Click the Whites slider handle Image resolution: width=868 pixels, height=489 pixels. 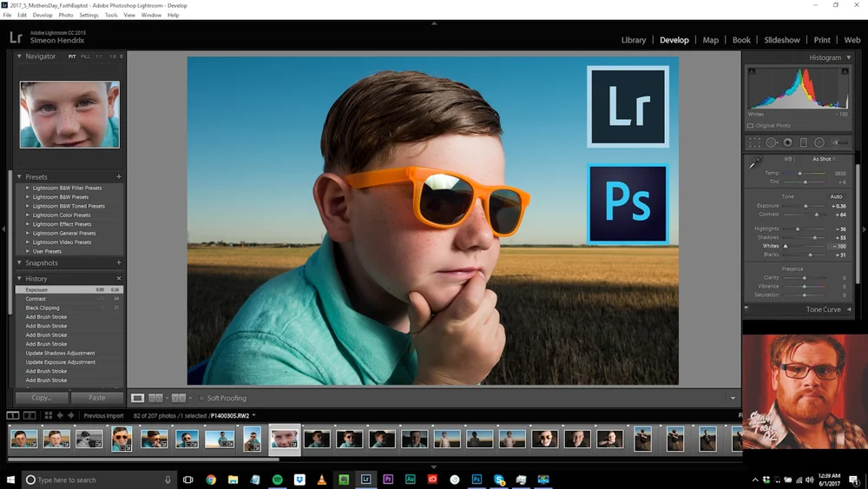pyautogui.click(x=785, y=246)
